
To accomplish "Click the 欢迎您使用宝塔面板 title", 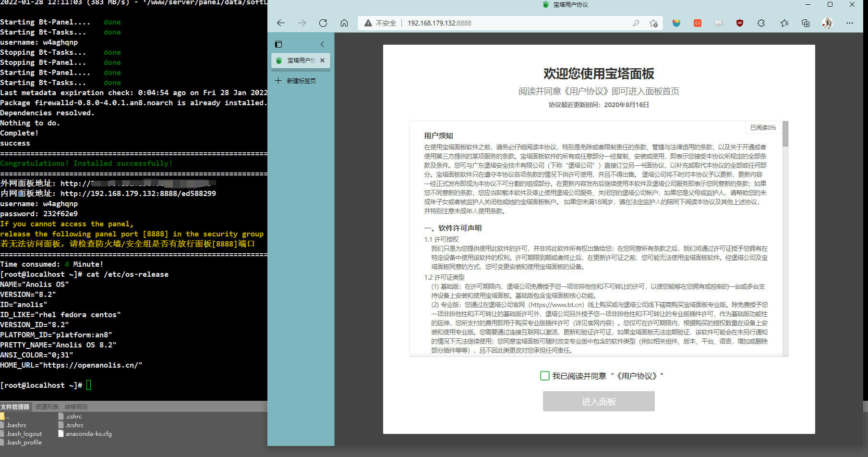I will 599,74.
